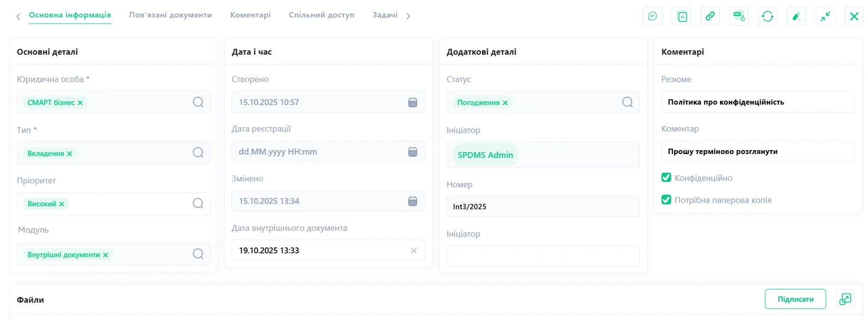Viewport: 868px width, 320px height.
Task: Open Коментарі tab
Action: click(251, 15)
